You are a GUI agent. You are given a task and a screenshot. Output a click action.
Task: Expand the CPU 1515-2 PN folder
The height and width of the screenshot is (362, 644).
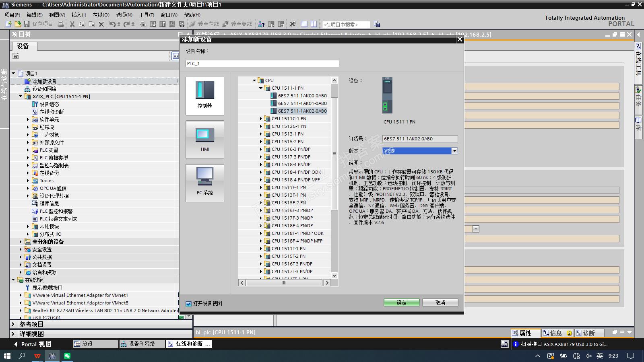coord(261,142)
